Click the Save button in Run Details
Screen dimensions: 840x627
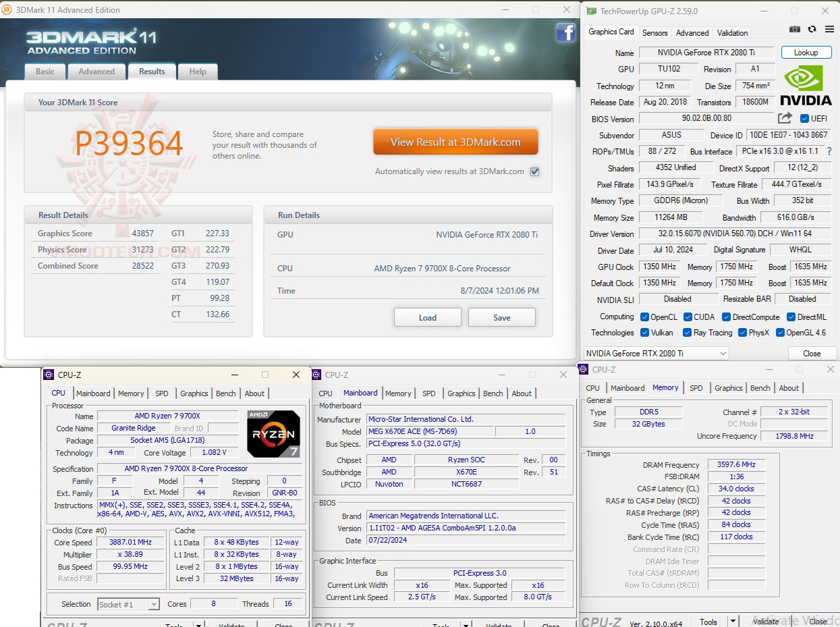pos(502,317)
